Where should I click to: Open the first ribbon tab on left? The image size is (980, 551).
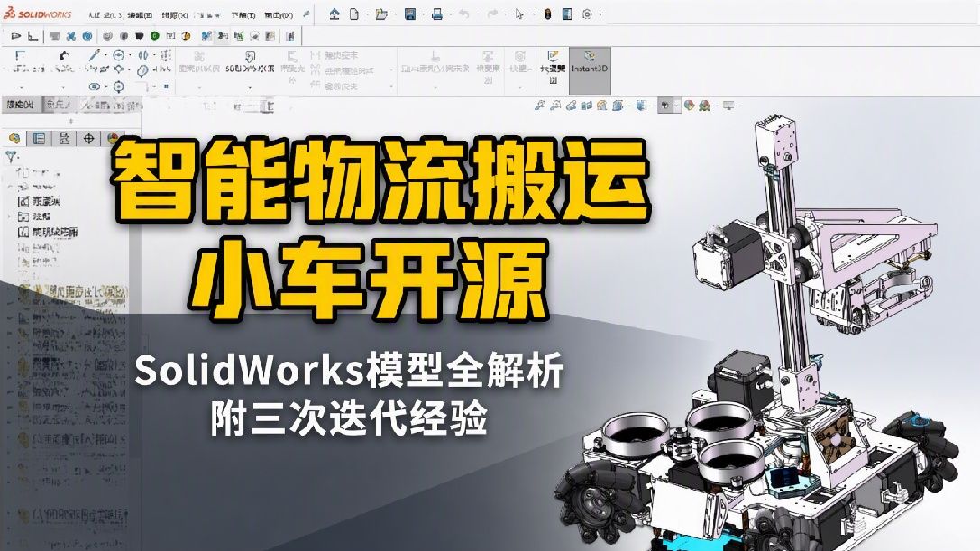coord(21,105)
